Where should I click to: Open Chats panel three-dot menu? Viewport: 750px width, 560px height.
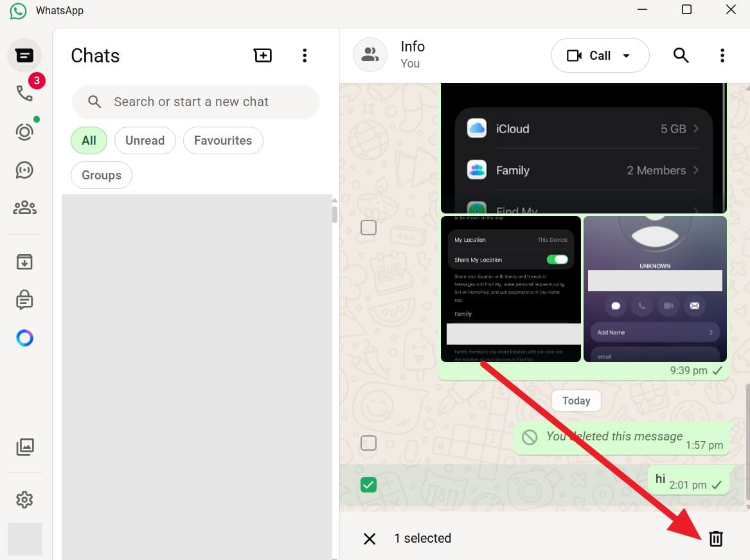(x=305, y=55)
